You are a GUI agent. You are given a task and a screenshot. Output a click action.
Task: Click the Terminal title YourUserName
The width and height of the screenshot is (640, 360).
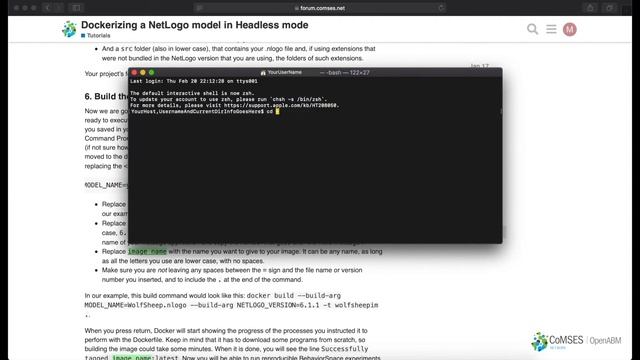[284, 72]
